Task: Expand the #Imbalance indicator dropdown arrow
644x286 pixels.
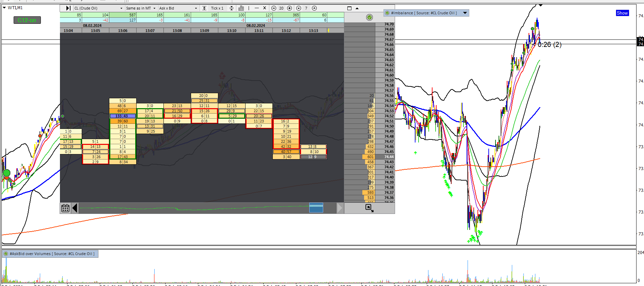Action: [465, 13]
